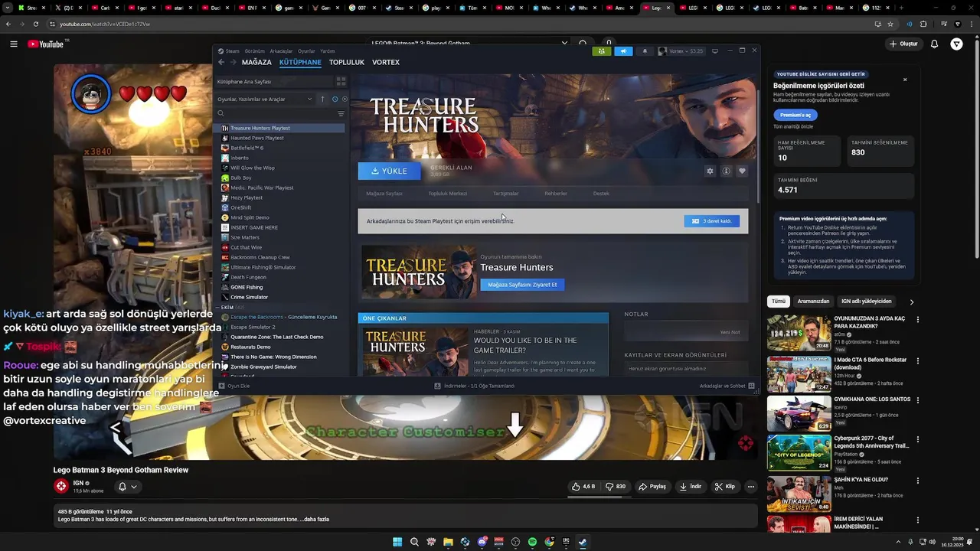Open YouTube notifications bell
Screen dimensions: 980x551
pyautogui.click(x=934, y=44)
